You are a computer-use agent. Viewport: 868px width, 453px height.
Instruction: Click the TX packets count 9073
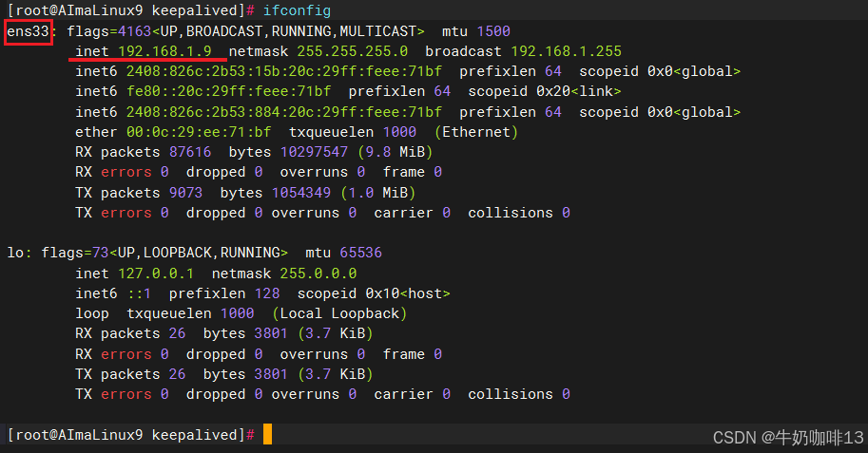[x=186, y=193]
